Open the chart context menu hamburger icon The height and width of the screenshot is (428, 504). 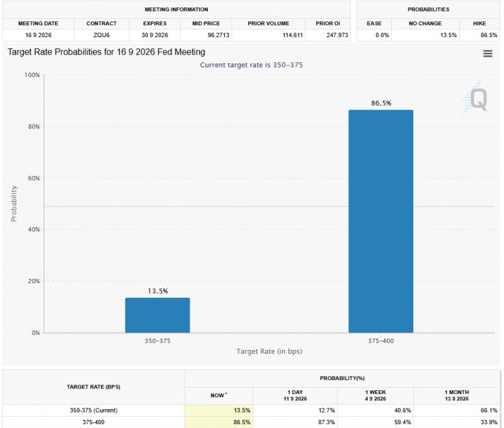click(487, 53)
